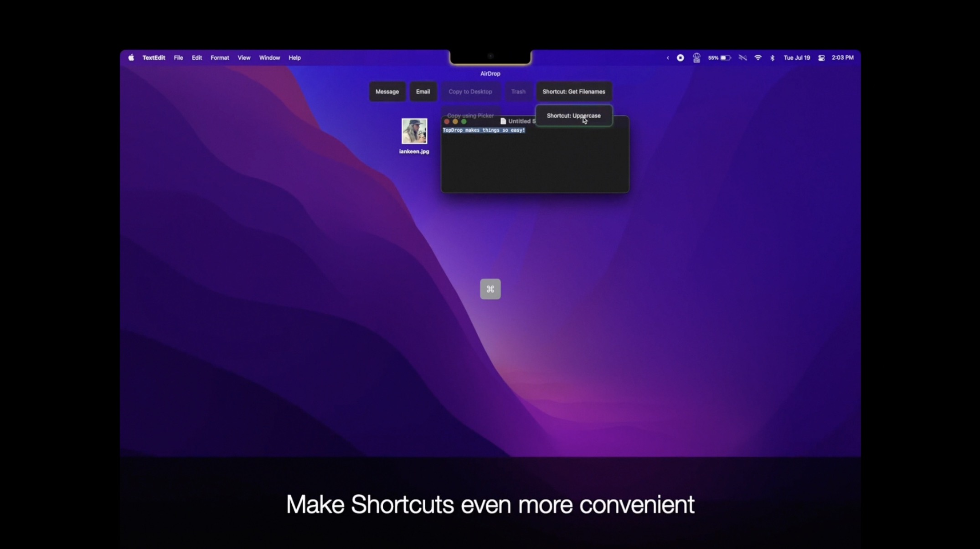Click the date and time in menu bar
The height and width of the screenshot is (549, 980).
797,58
